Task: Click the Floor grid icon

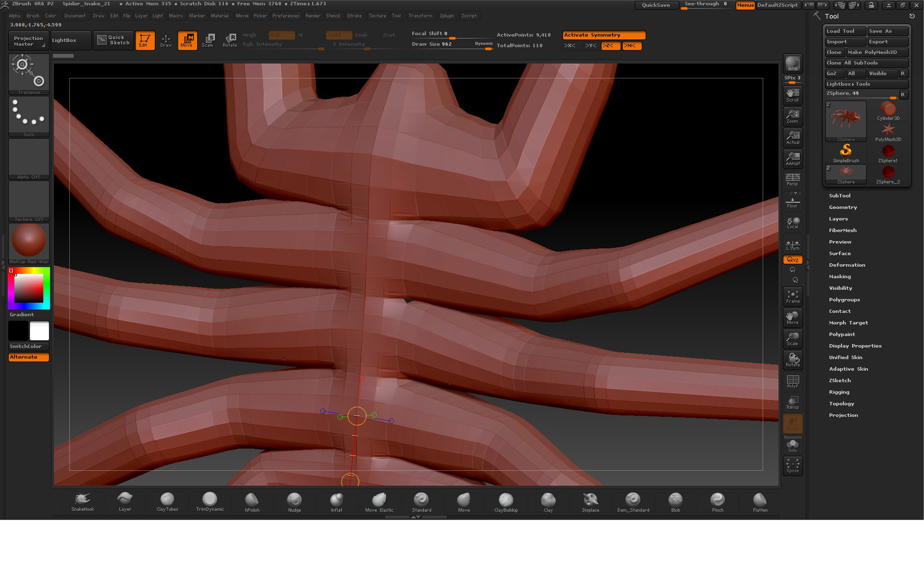Action: tap(793, 202)
